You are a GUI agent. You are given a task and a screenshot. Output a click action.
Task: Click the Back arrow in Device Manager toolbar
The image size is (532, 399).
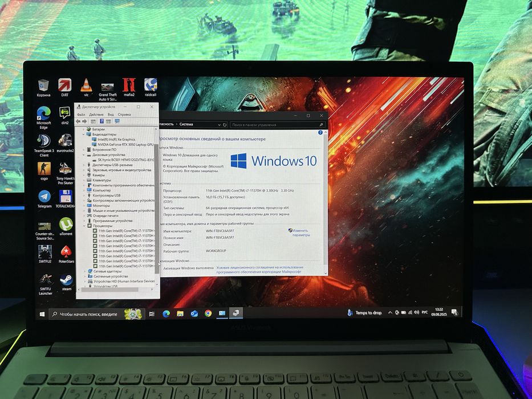[x=78, y=121]
